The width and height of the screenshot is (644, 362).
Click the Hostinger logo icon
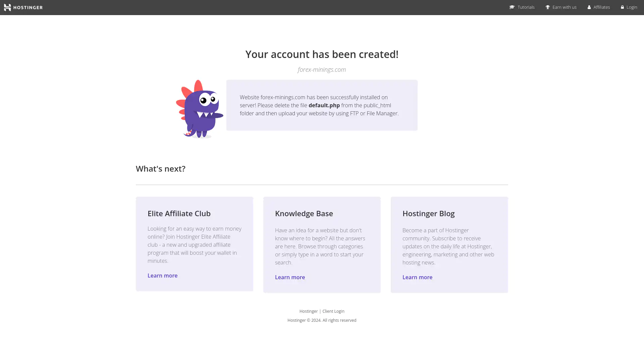[x=7, y=7]
